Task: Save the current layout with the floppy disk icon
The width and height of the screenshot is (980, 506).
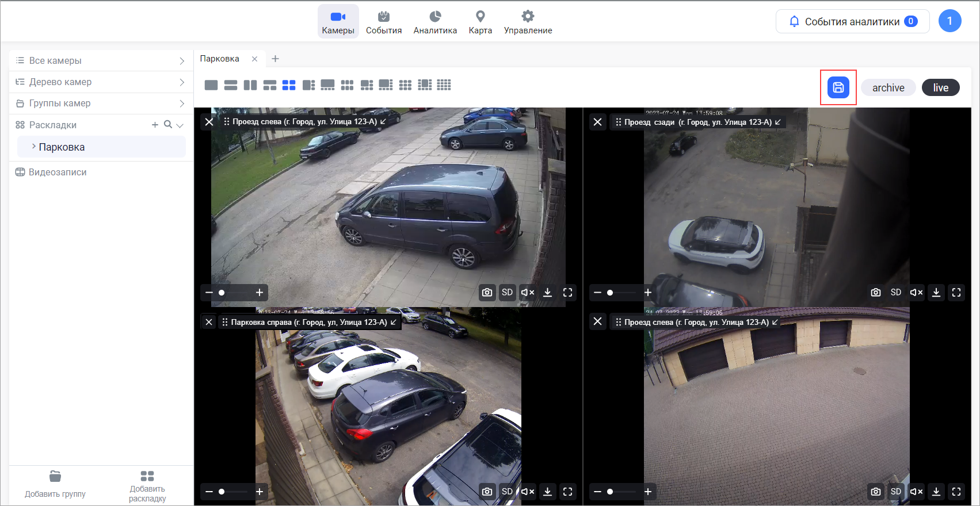Action: (x=838, y=87)
